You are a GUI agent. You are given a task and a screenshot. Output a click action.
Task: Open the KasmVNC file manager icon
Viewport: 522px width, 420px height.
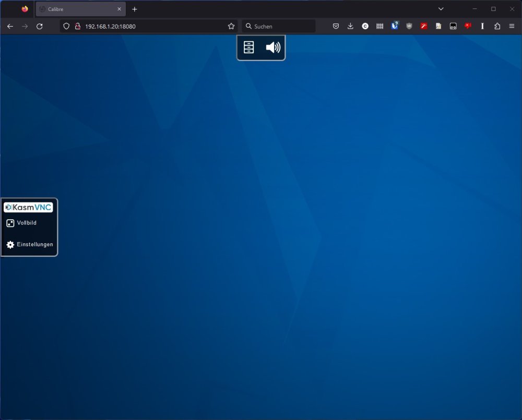click(248, 47)
